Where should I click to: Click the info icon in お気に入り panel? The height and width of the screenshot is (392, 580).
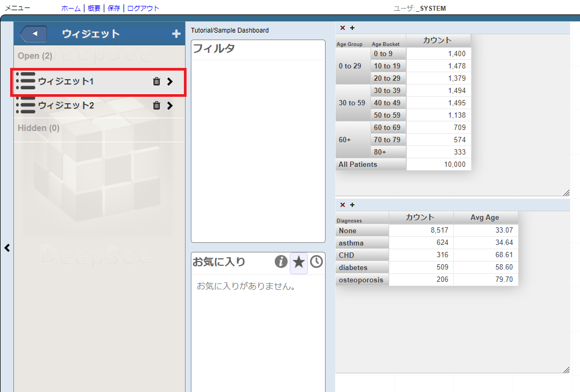click(x=281, y=262)
